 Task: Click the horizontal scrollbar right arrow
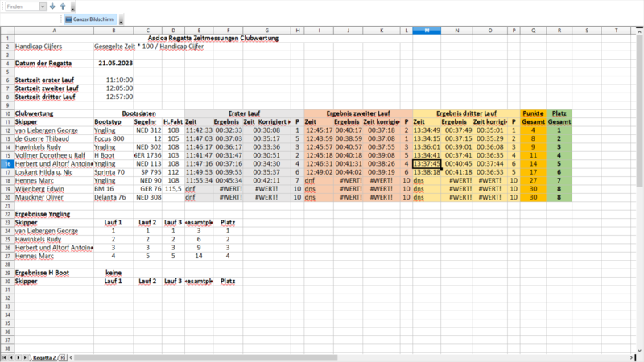point(631,358)
